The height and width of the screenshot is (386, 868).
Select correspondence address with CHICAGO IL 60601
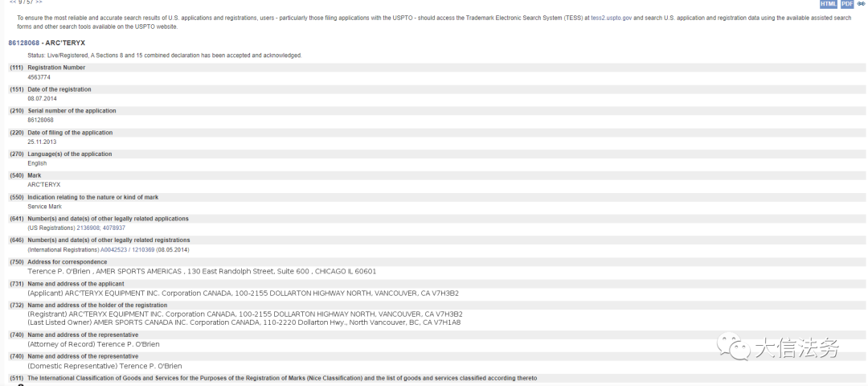pos(202,271)
